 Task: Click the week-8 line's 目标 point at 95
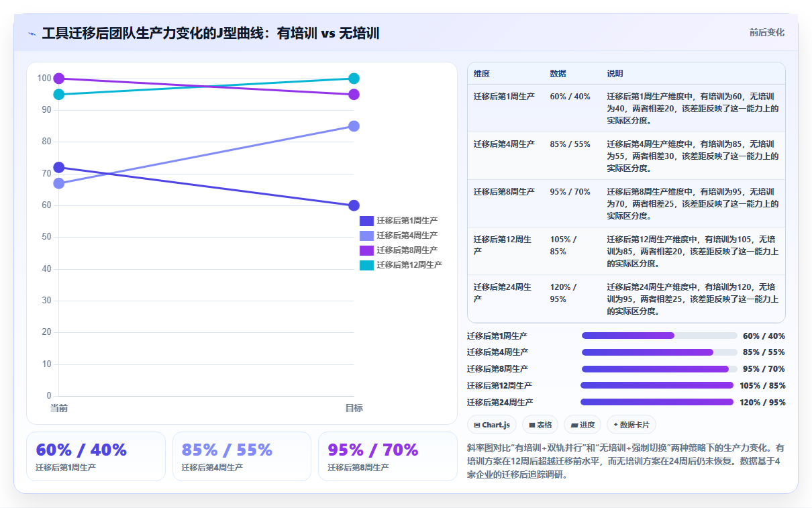pyautogui.click(x=354, y=94)
